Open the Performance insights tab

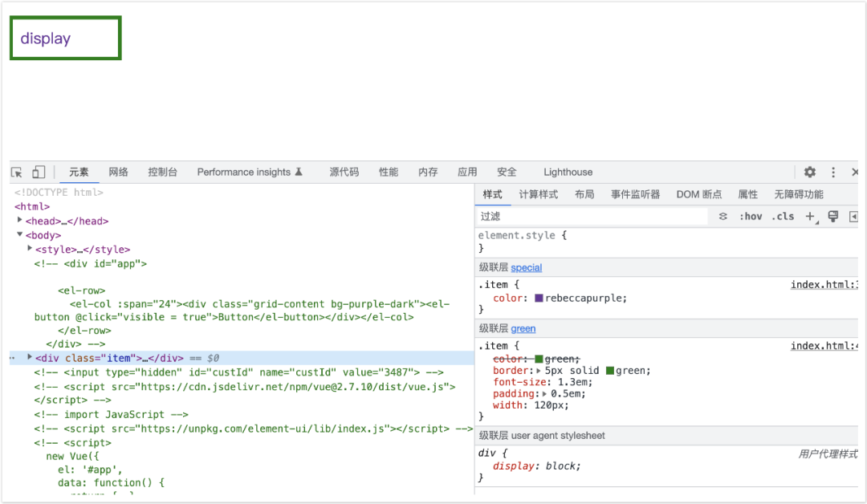click(250, 173)
